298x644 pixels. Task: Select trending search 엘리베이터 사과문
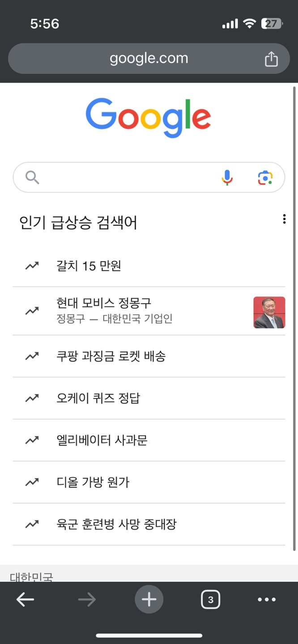[x=102, y=441]
